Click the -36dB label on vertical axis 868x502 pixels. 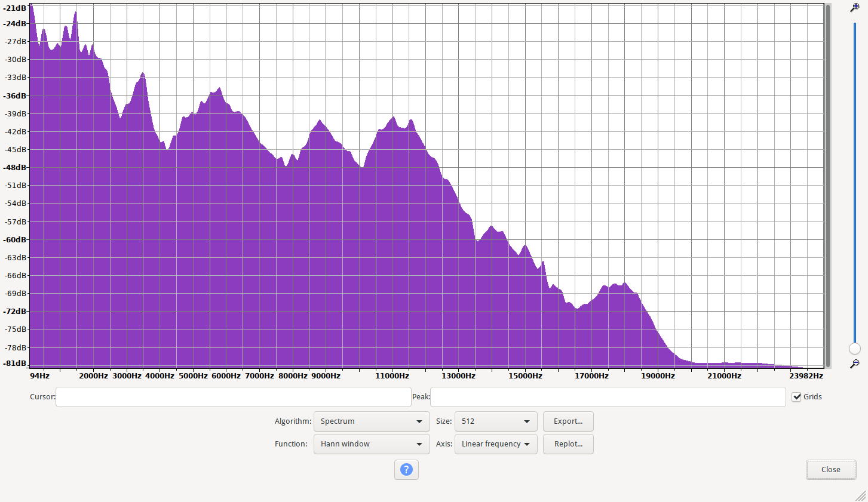point(16,96)
